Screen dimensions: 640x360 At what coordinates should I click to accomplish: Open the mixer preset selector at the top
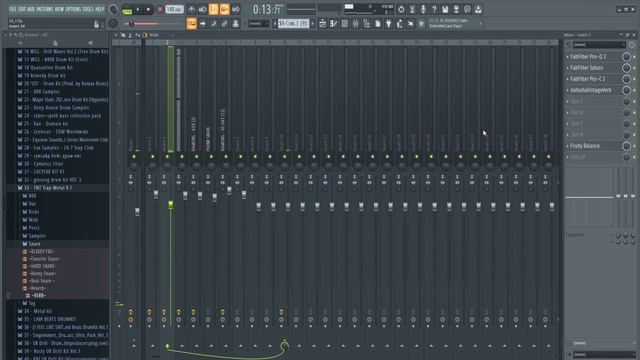[x=599, y=45]
